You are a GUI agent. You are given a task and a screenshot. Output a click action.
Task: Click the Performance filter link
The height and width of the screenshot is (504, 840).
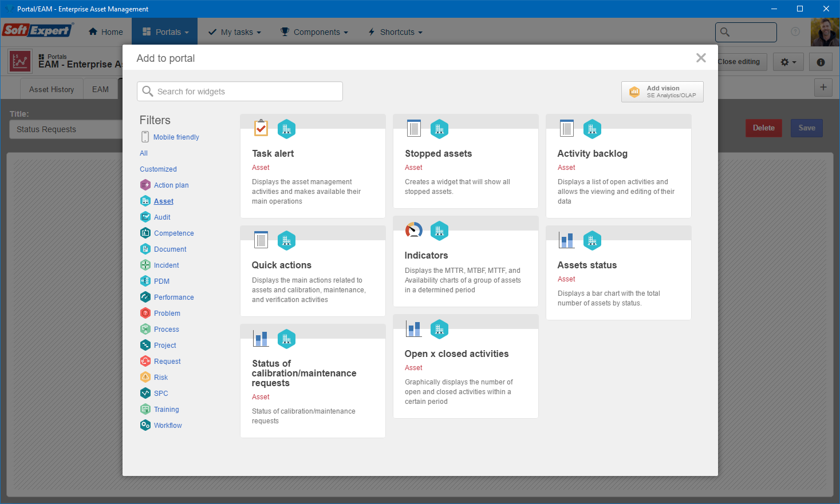point(174,297)
